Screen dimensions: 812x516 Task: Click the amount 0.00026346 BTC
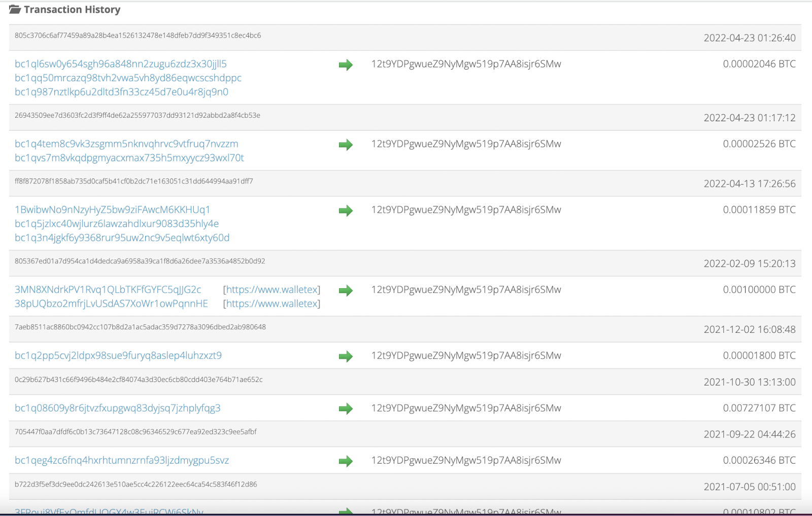[759, 460]
